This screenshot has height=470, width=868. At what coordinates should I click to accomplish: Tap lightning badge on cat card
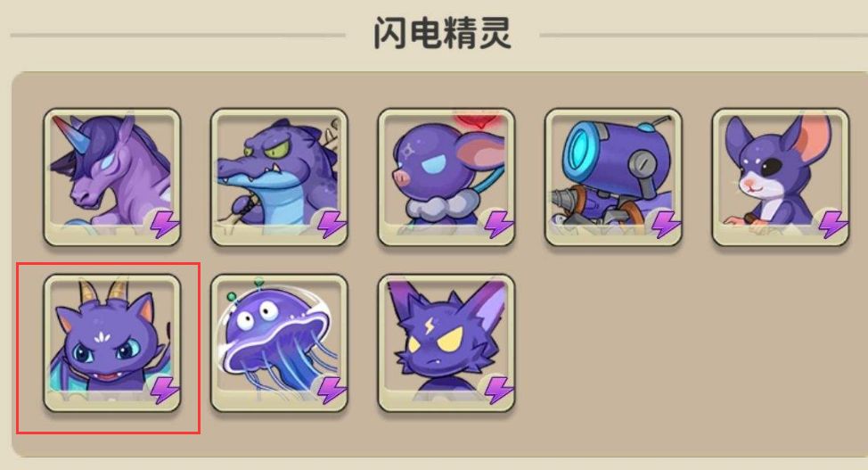coord(499,391)
